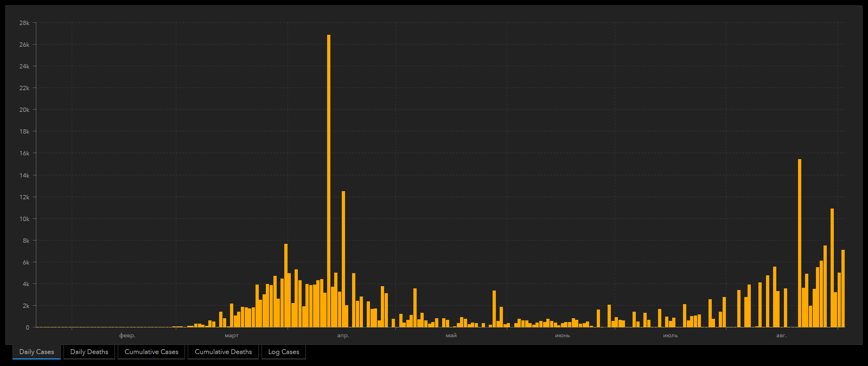Click the 10k y-axis label
Viewport: 868px width, 366px height.
[24, 219]
